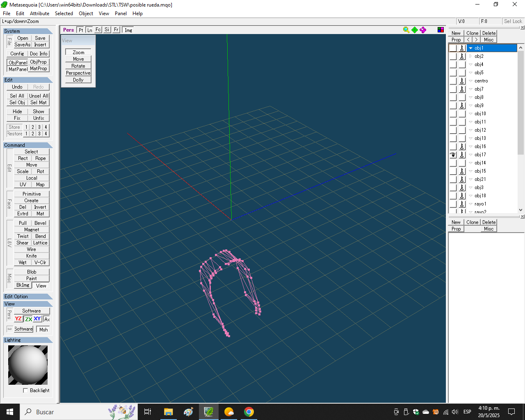Image resolution: width=525 pixels, height=420 pixels.
Task: Click the green pan view icon
Action: click(415, 30)
